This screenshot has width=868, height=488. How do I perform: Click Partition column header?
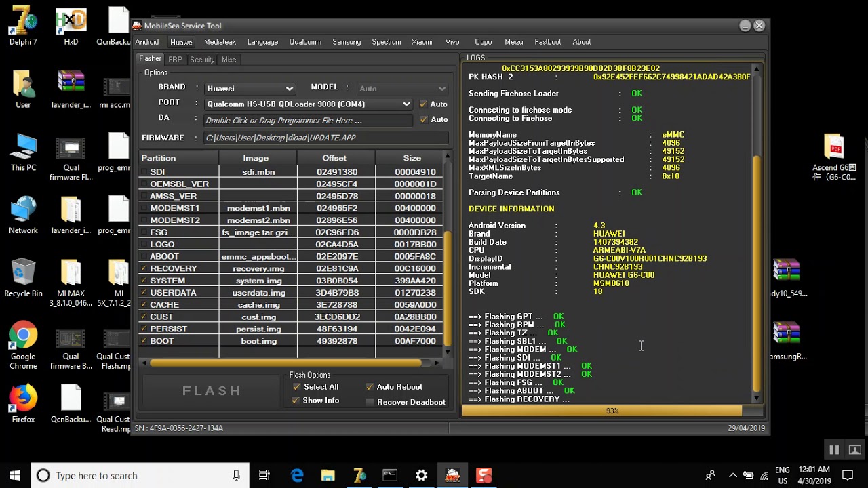pos(178,158)
